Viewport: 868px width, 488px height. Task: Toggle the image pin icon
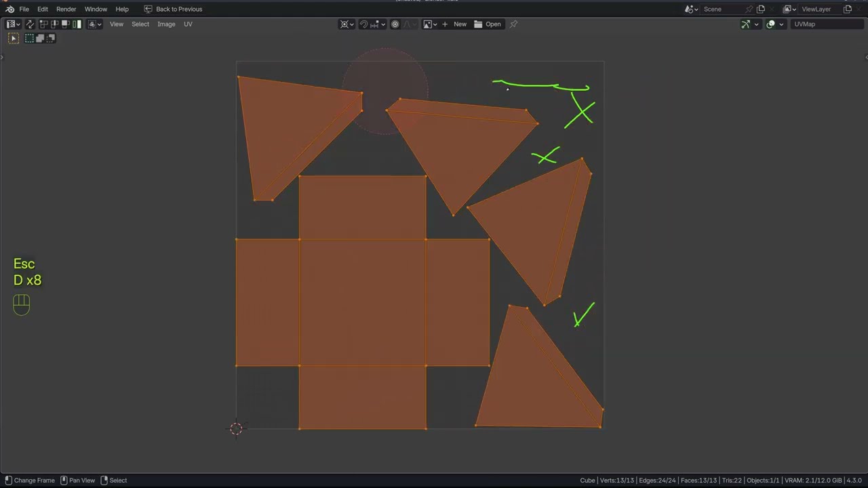click(513, 24)
